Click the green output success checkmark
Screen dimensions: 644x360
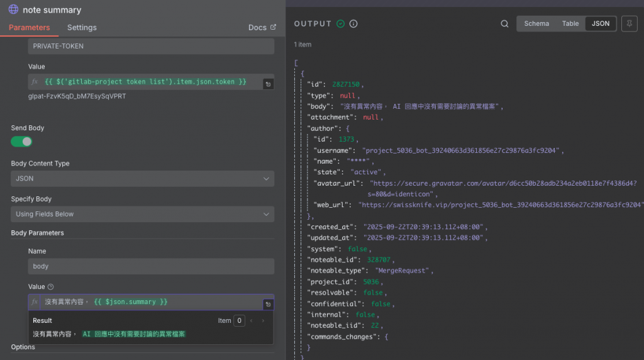click(340, 24)
